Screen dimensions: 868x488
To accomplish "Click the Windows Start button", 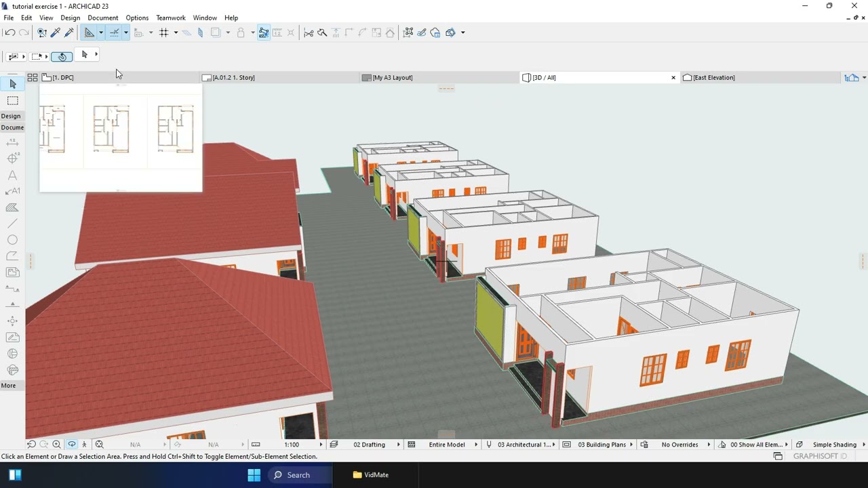I will click(254, 475).
